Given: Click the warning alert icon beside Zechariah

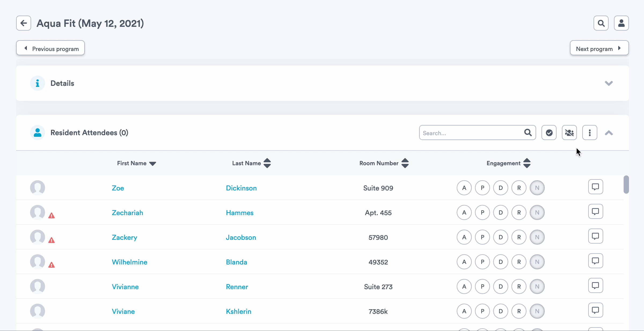Looking at the screenshot, I should [52, 216].
